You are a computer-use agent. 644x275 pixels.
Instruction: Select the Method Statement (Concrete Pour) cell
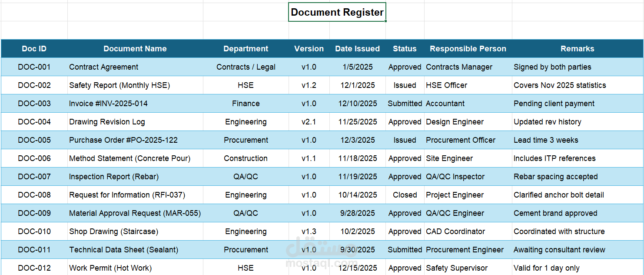coord(135,158)
